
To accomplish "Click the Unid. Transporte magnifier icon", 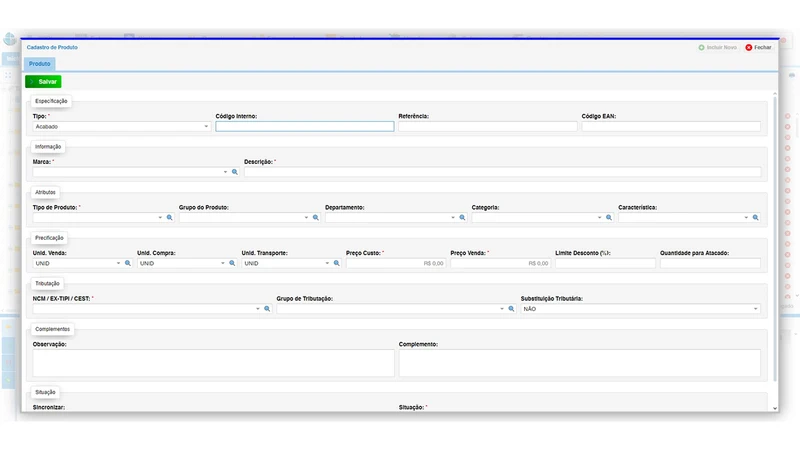I will pyautogui.click(x=337, y=263).
